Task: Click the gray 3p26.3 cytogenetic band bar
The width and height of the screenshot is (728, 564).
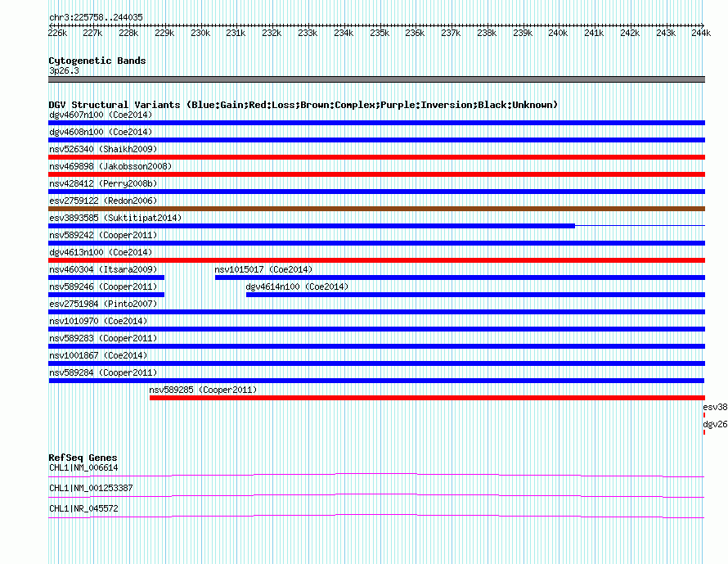Action: pos(376,80)
